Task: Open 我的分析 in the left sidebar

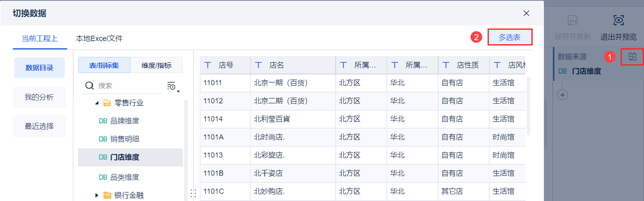Action: [39, 97]
